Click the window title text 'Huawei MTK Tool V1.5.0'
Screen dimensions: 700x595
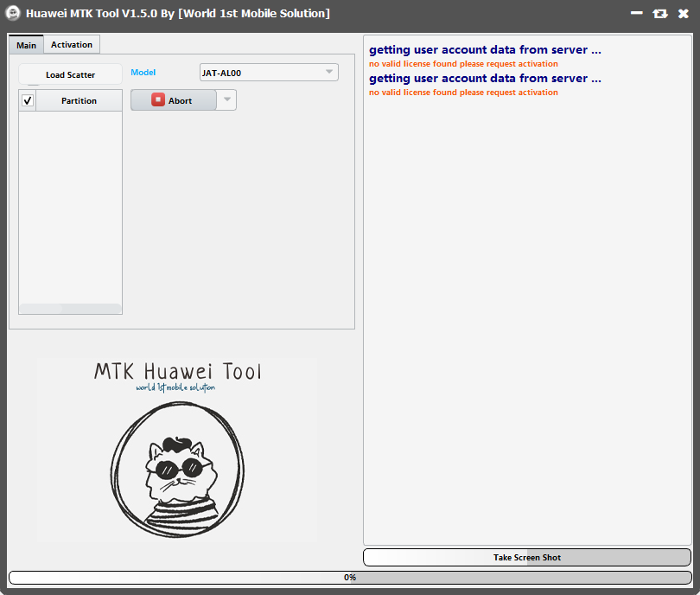click(92, 13)
